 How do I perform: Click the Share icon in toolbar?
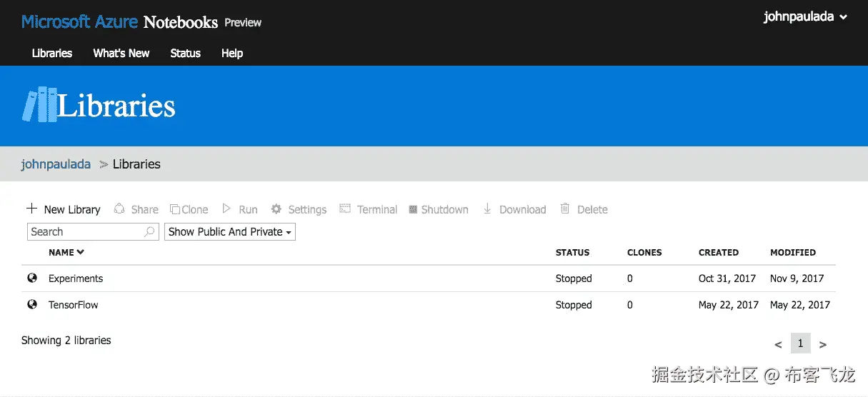[x=119, y=208]
